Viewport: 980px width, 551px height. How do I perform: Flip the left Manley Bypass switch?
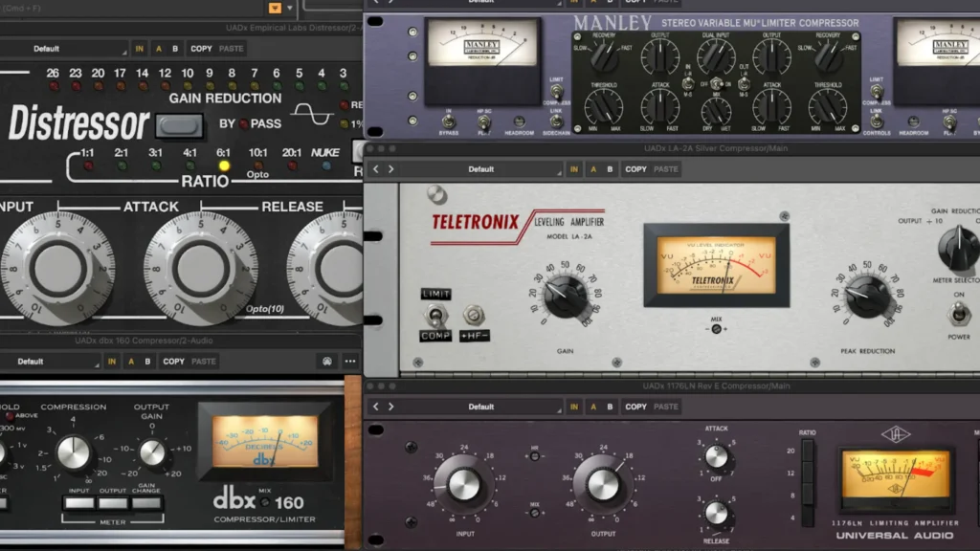coord(448,121)
